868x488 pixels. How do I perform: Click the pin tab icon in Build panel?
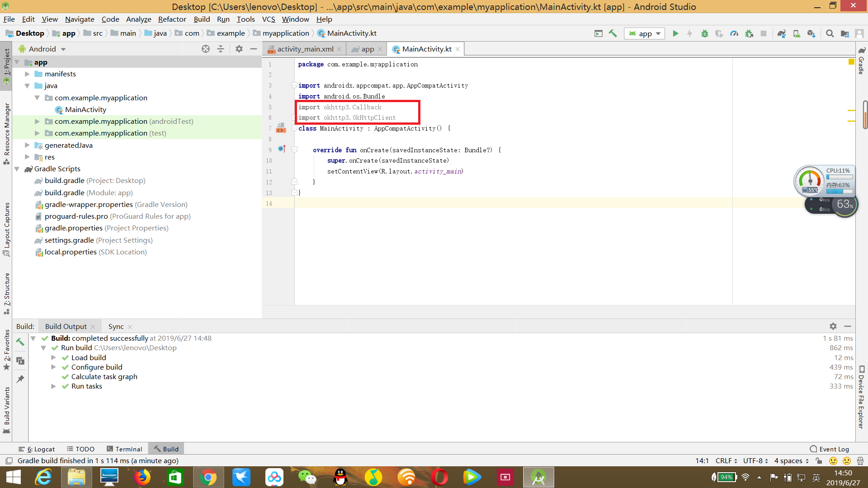20,379
